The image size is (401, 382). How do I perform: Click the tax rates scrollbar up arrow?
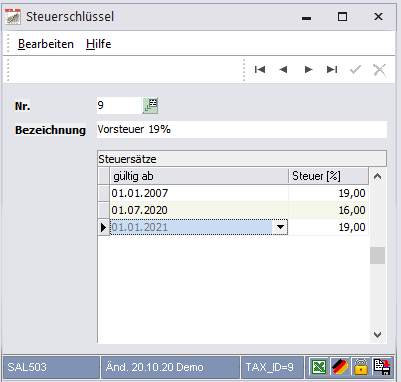(x=377, y=176)
